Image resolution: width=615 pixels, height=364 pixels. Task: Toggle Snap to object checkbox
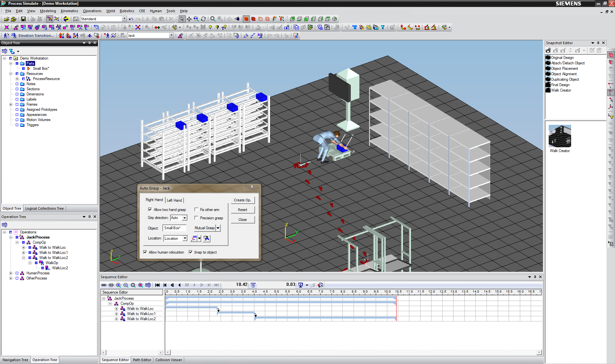[x=191, y=252]
